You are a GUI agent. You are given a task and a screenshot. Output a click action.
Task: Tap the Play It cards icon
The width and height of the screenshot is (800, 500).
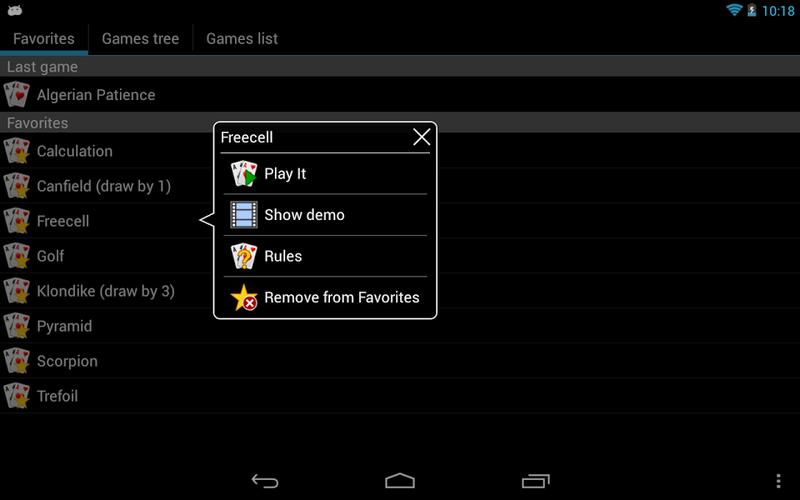[244, 174]
